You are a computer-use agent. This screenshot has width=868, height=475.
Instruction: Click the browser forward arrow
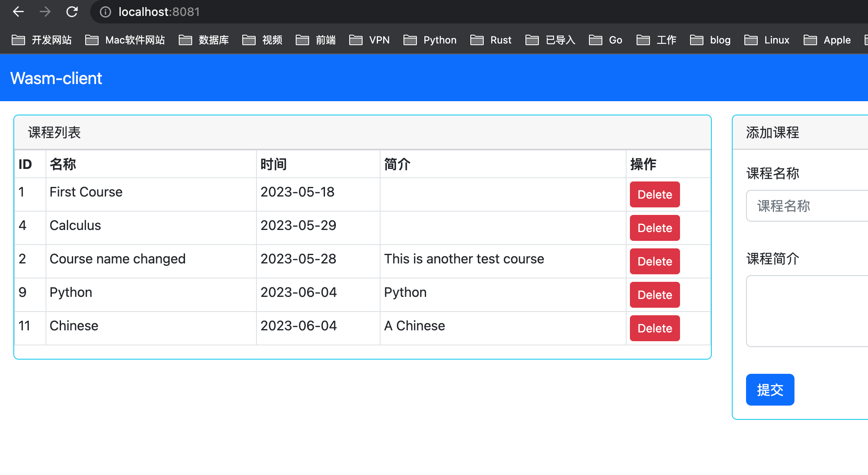pos(45,12)
